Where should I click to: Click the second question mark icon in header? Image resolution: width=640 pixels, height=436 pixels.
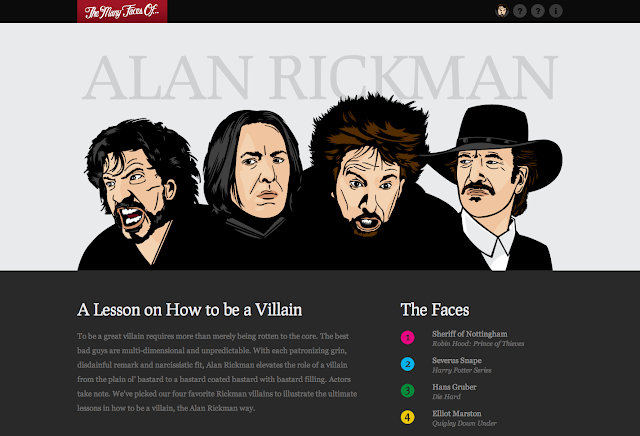point(538,11)
